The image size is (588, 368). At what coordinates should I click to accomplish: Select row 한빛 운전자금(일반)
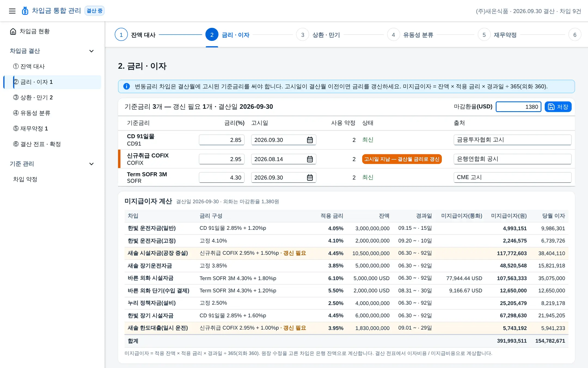tap(346, 228)
